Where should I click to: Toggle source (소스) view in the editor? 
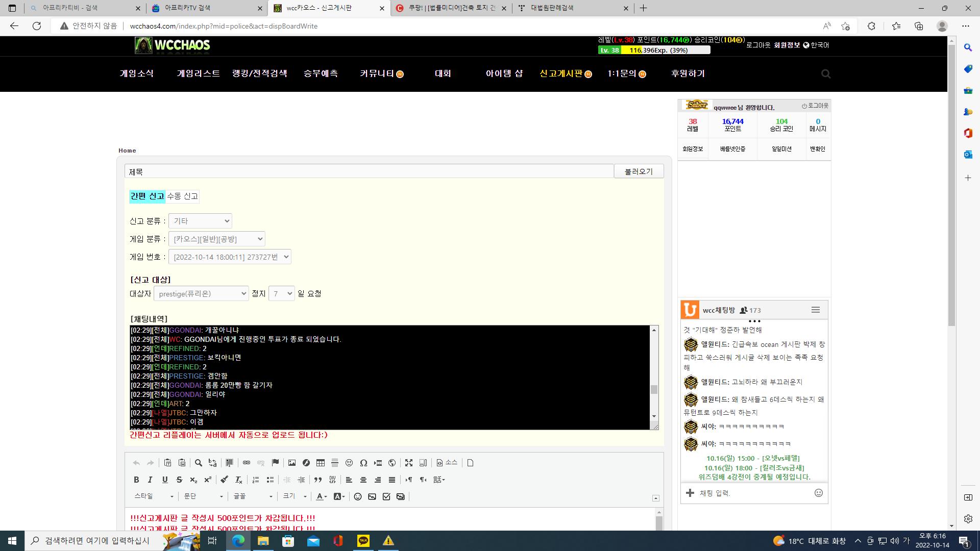[447, 463]
